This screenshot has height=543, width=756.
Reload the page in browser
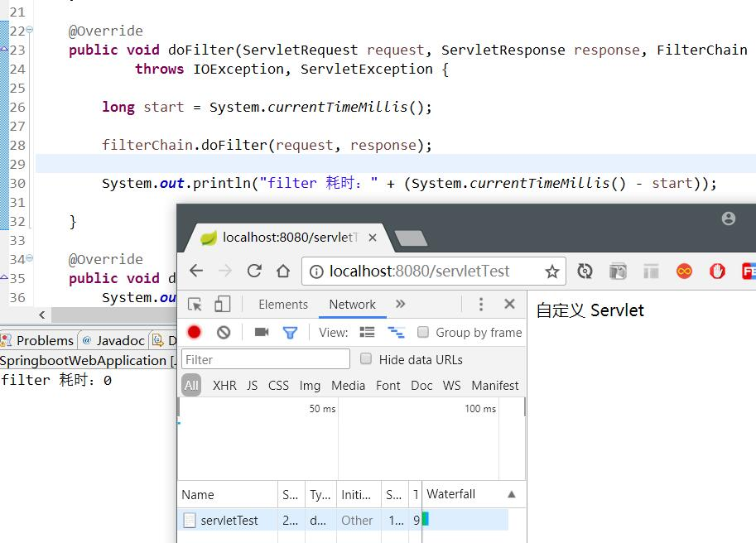(254, 271)
